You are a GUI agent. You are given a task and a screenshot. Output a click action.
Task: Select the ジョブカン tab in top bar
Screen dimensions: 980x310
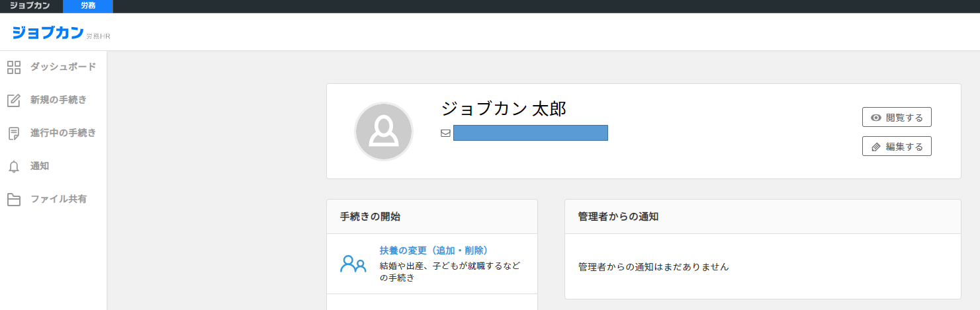(x=30, y=6)
